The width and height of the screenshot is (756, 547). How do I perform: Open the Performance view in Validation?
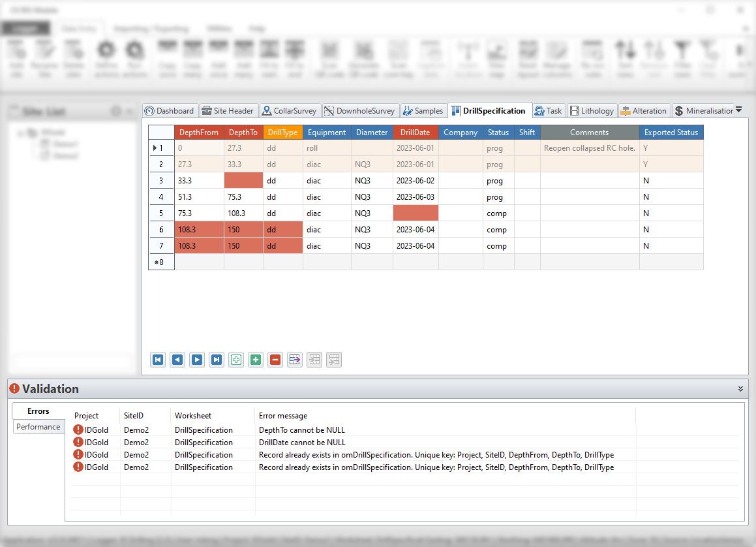click(x=38, y=426)
